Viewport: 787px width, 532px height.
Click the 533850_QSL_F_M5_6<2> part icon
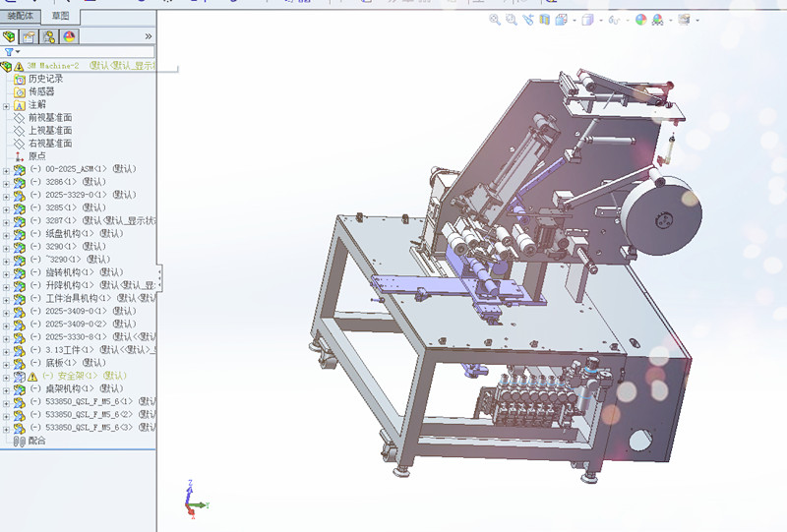pyautogui.click(x=19, y=416)
